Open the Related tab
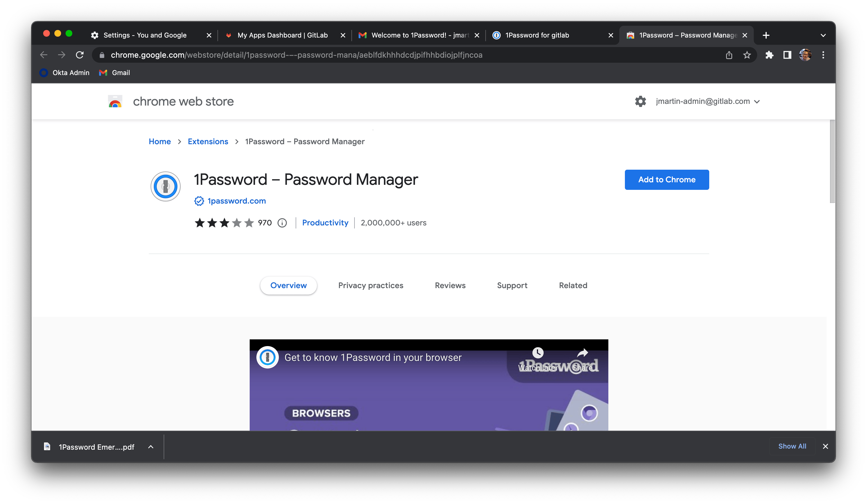Viewport: 867px width, 504px height. coord(573,285)
